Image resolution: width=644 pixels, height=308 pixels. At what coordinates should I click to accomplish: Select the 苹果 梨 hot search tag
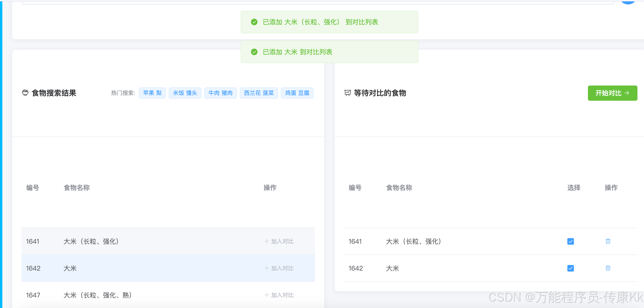coord(152,93)
